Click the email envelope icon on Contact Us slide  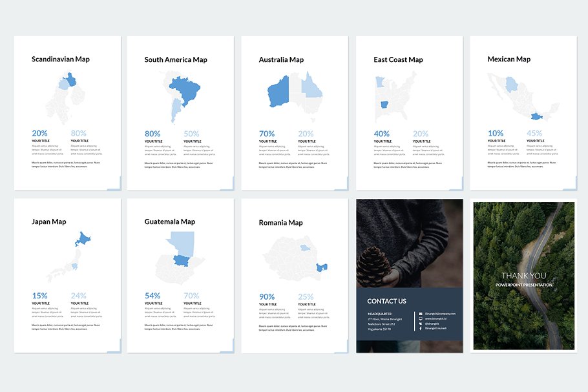pos(421,314)
